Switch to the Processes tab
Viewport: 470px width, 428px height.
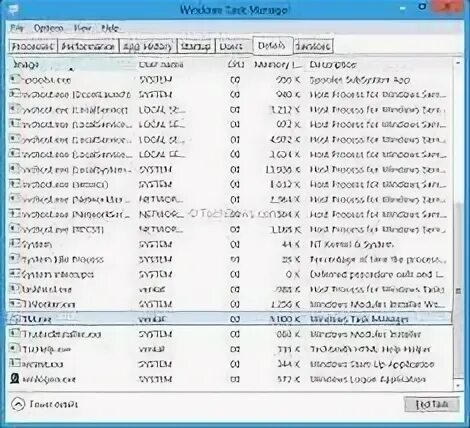(33, 46)
